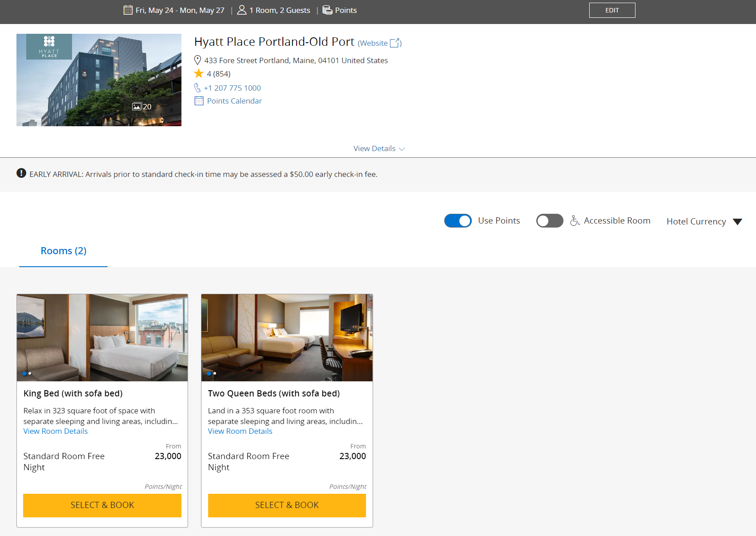Click the phone icon beside the hotel number
Image resolution: width=756 pixels, height=536 pixels.
pyautogui.click(x=197, y=88)
